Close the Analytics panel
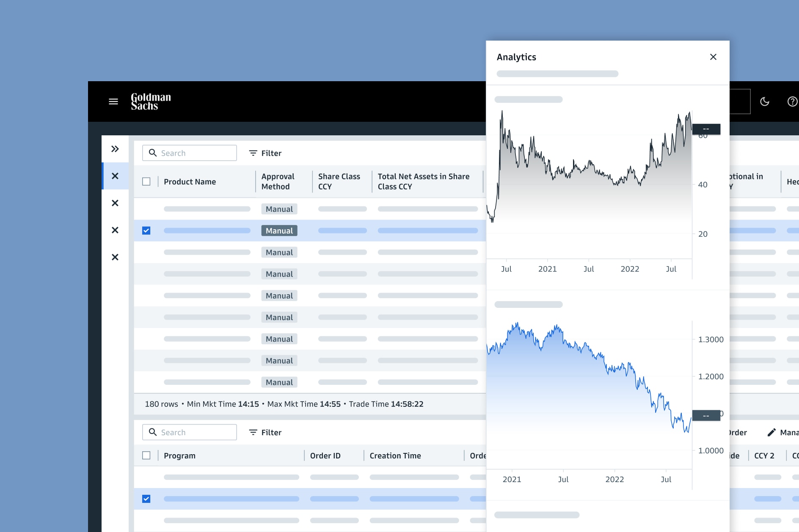This screenshot has width=799, height=532. [713, 57]
